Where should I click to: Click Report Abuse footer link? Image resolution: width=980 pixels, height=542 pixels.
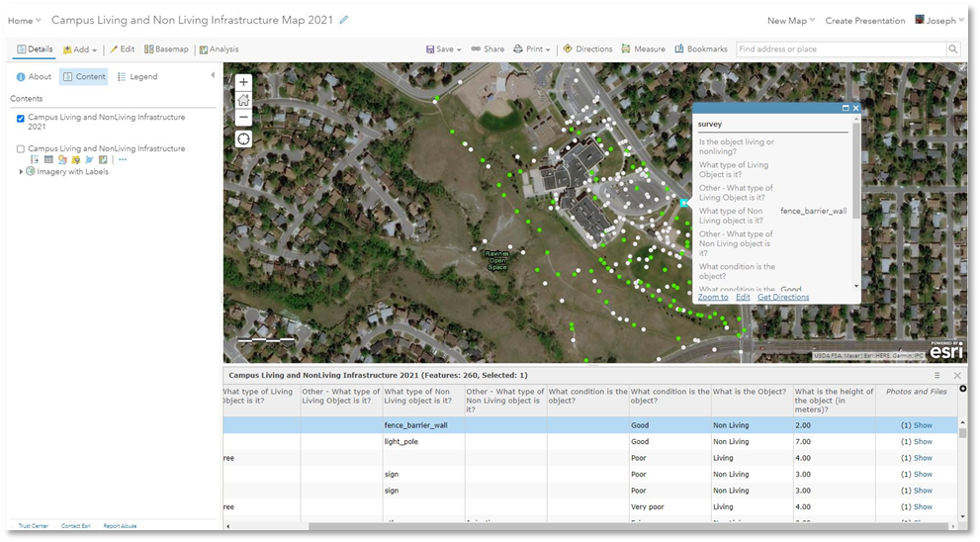point(120,526)
